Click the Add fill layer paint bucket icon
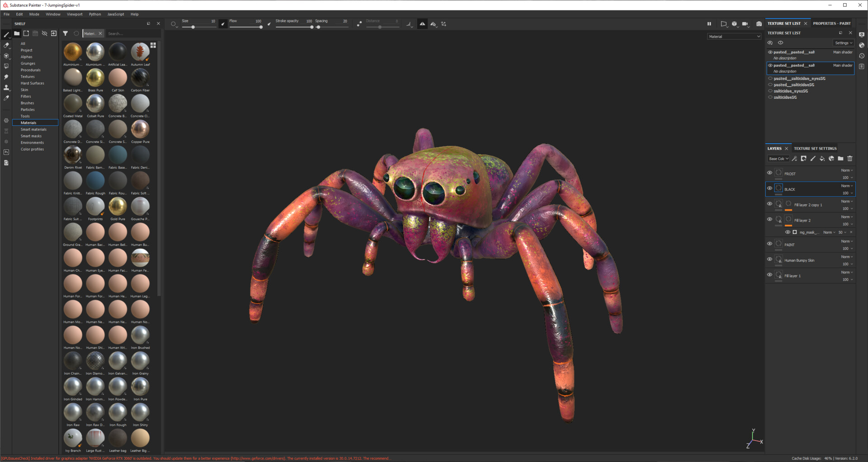The image size is (868, 462). (x=822, y=159)
